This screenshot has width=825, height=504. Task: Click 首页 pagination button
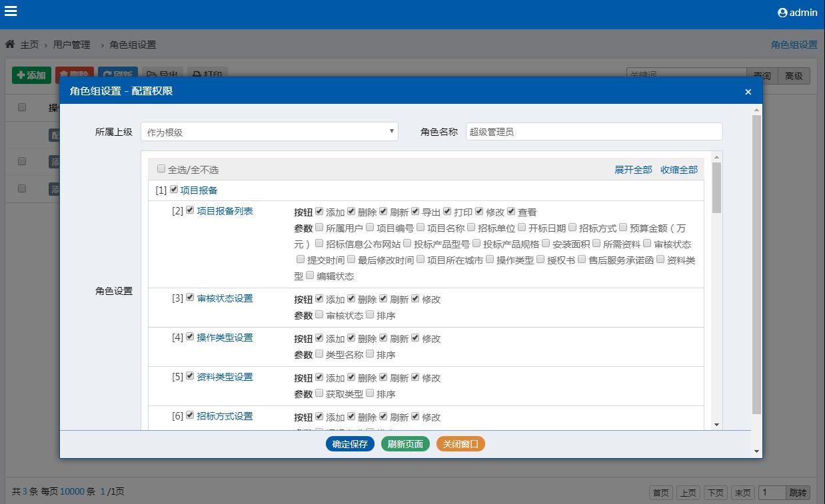click(x=661, y=493)
